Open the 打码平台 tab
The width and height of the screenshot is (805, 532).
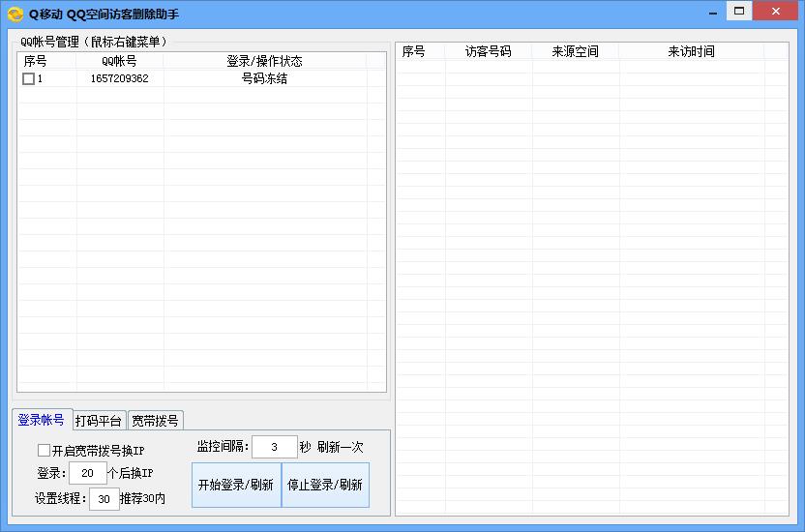(x=99, y=421)
